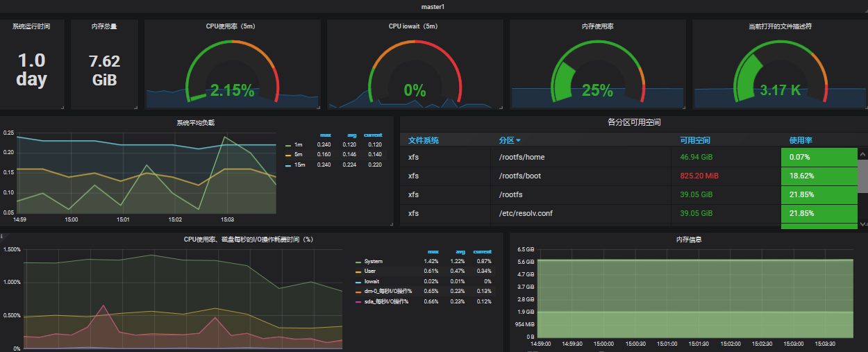Click the /rootfs/home partition cell
868x352 pixels.
521,157
